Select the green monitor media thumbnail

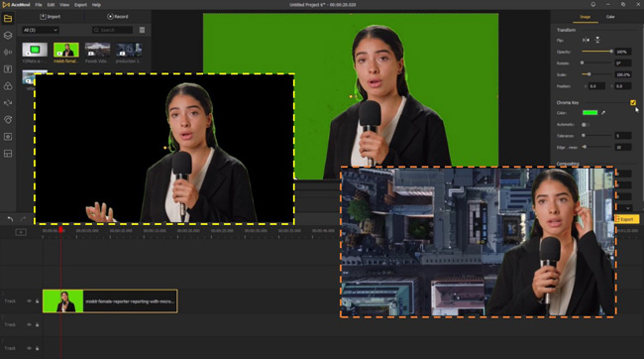pyautogui.click(x=35, y=50)
